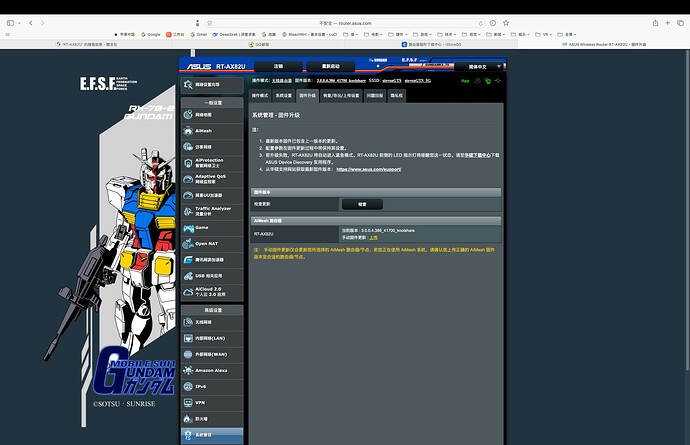Open the VPN settings icon
This screenshot has height=445, width=690.
pyautogui.click(x=188, y=402)
